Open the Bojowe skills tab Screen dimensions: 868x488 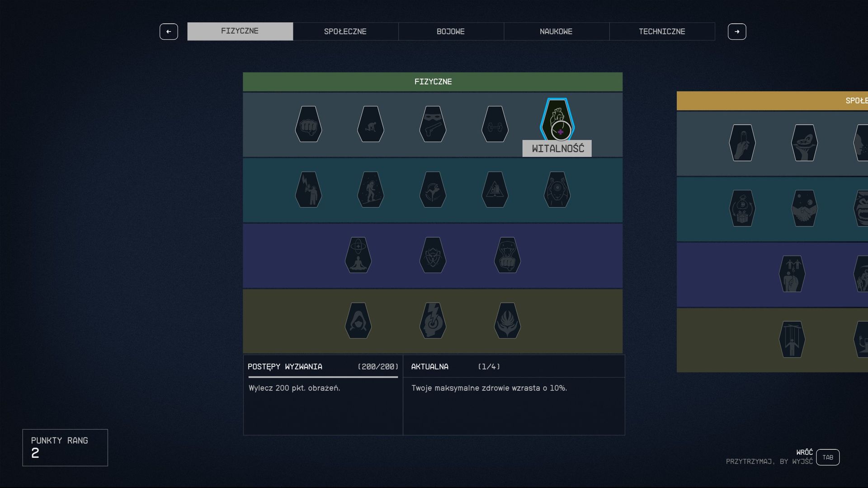point(451,32)
